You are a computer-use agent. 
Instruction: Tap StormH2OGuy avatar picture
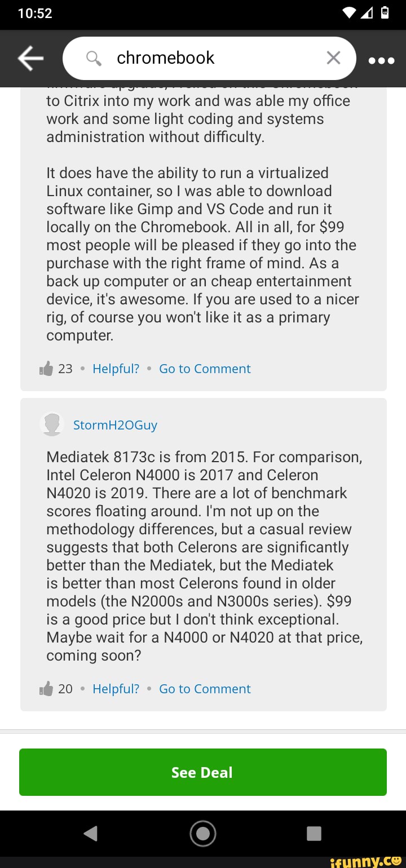[52, 424]
